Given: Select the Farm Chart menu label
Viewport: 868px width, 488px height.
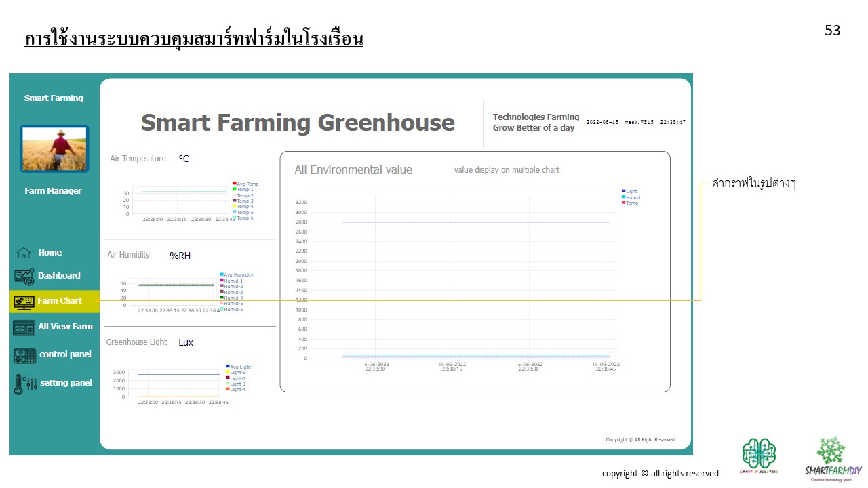Looking at the screenshot, I should pos(60,301).
